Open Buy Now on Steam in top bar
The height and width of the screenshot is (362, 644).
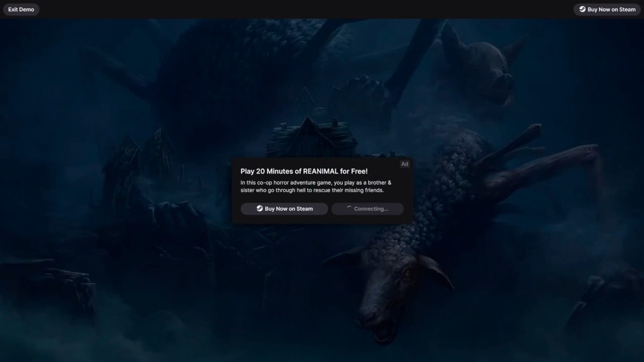pos(607,9)
